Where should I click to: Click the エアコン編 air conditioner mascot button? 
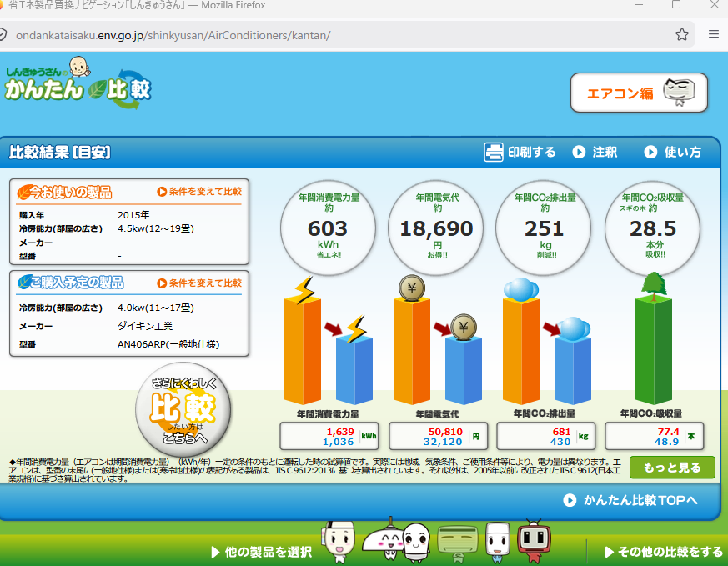click(x=639, y=93)
